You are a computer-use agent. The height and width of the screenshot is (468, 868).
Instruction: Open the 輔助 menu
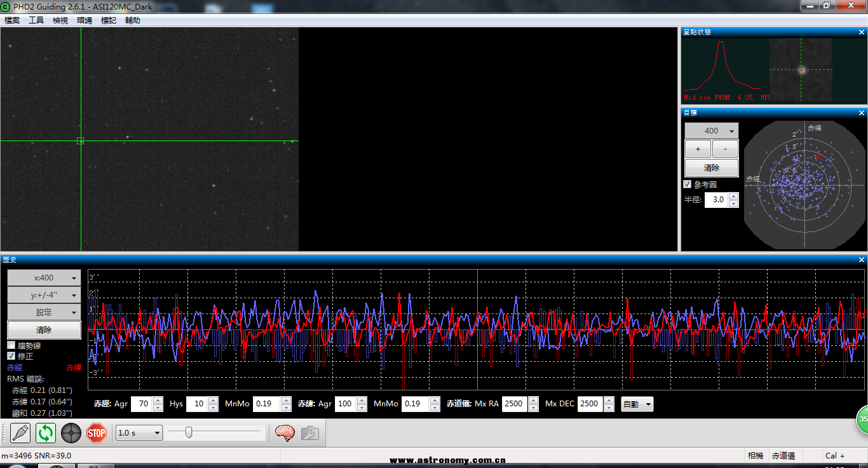(x=133, y=20)
